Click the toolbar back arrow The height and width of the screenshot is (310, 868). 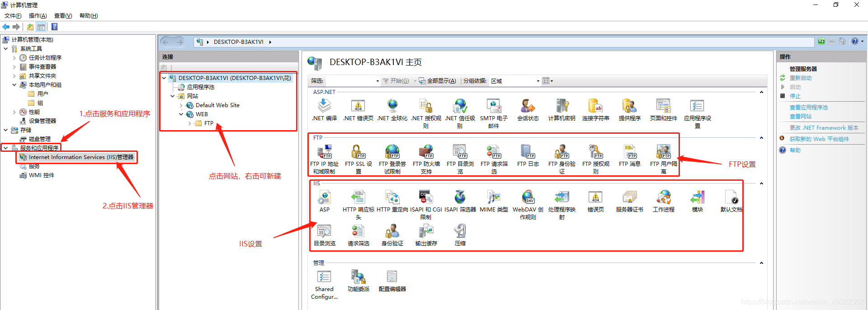tap(6, 27)
